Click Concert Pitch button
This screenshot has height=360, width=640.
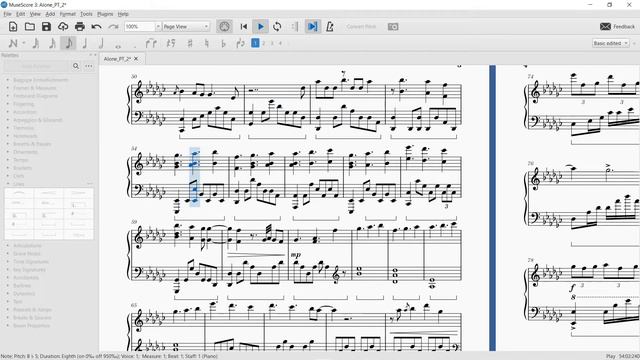[361, 27]
